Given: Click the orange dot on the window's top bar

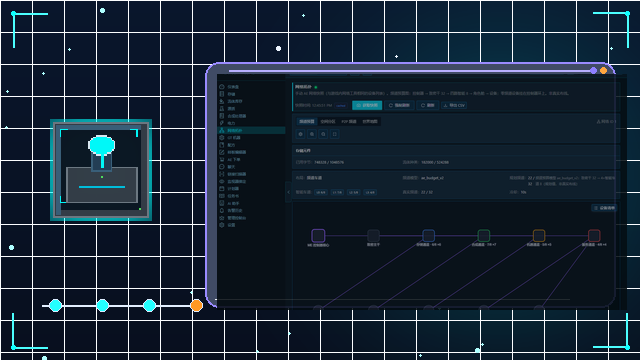Looking at the screenshot, I should (604, 71).
